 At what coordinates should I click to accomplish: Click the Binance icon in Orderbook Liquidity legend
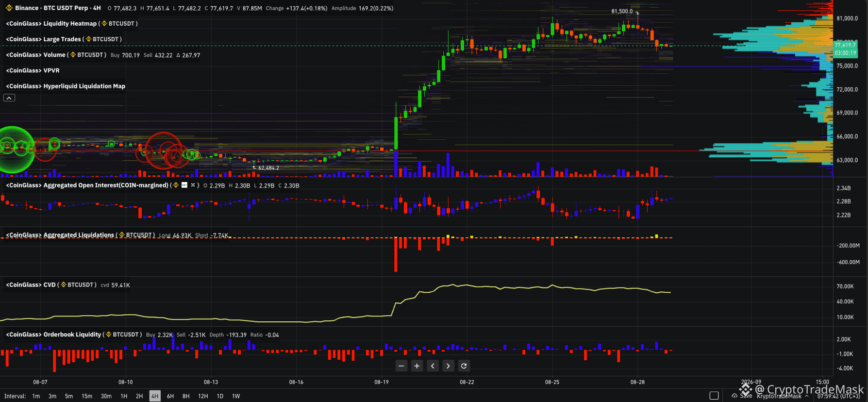pyautogui.click(x=109, y=335)
